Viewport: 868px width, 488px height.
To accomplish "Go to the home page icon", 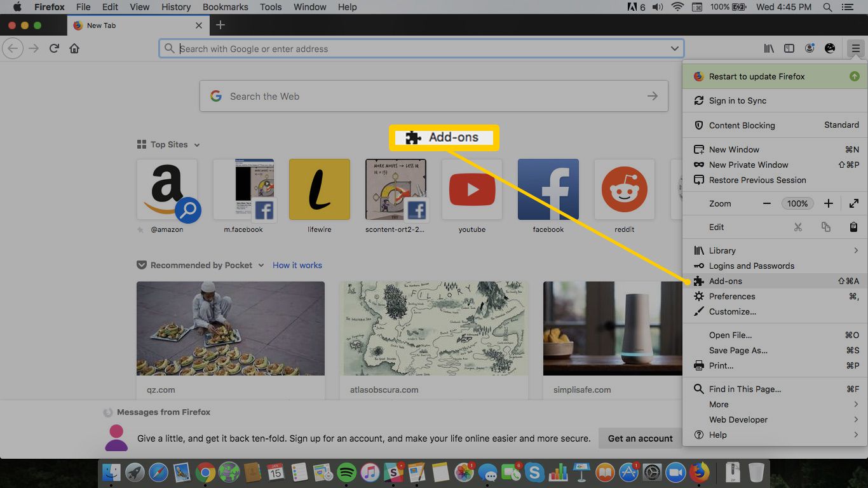I will tap(74, 48).
